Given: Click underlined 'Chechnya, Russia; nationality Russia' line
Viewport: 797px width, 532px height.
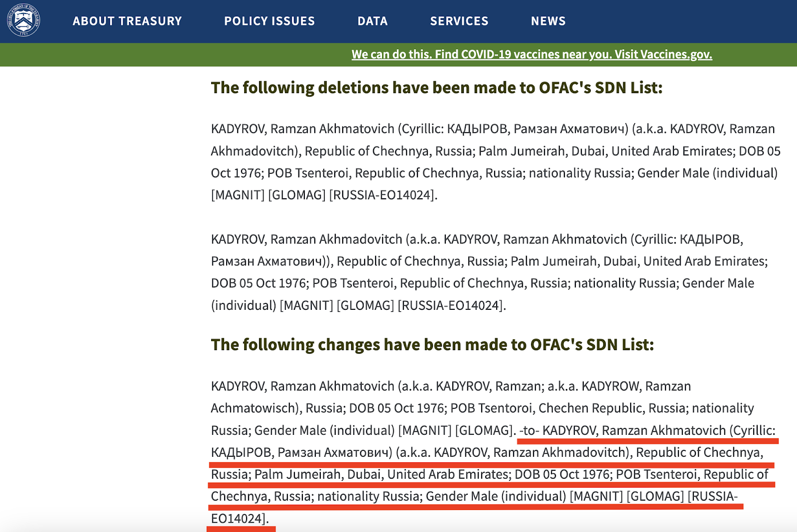Looking at the screenshot, I should [x=474, y=496].
